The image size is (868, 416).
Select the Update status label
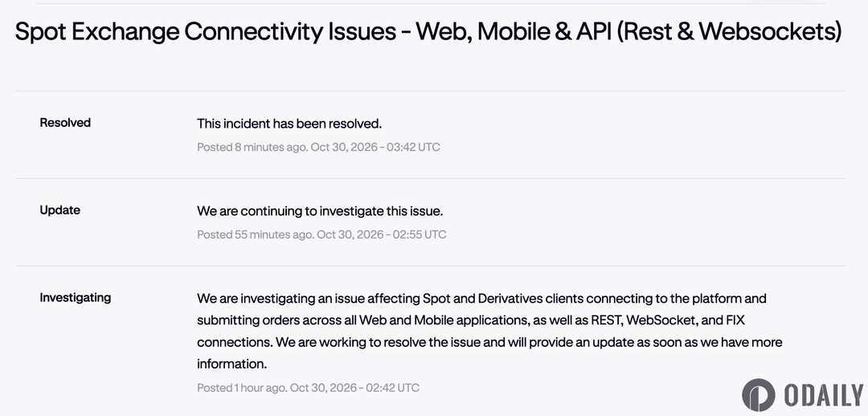point(59,210)
